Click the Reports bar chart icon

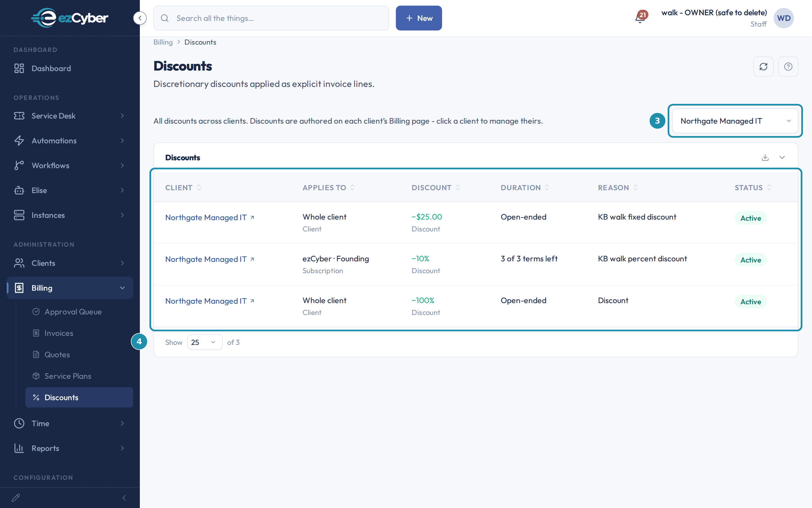coord(19,448)
